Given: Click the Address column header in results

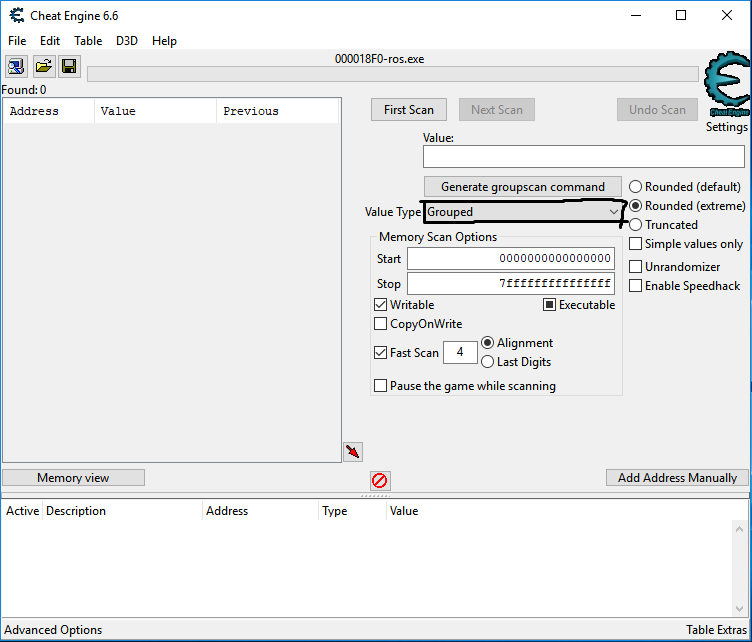Looking at the screenshot, I should click(49, 111).
